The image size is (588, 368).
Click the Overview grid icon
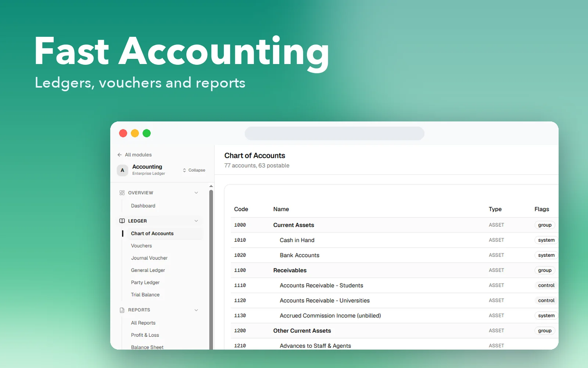pyautogui.click(x=122, y=193)
